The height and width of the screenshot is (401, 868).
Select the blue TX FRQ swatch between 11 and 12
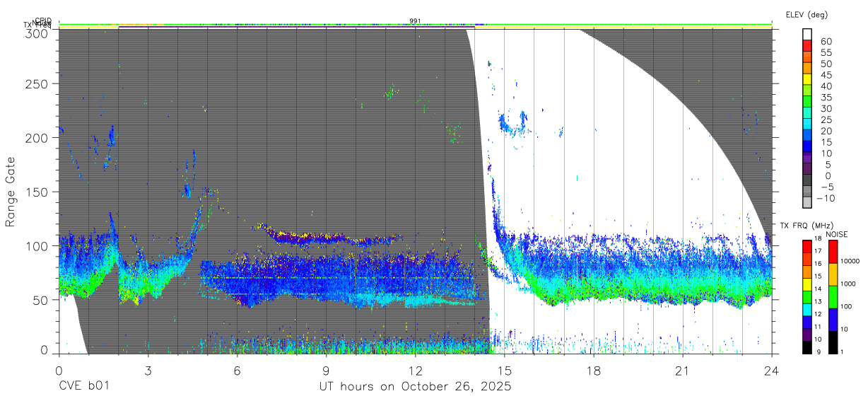[807, 322]
